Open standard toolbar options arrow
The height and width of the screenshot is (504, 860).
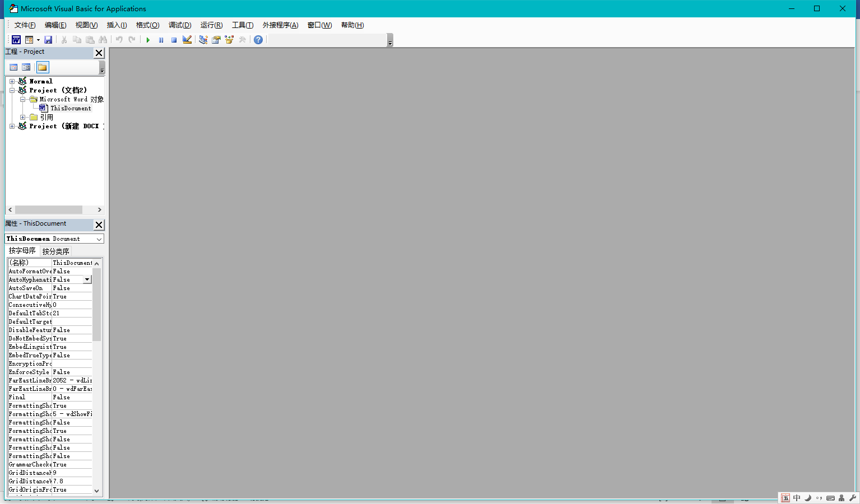point(390,40)
